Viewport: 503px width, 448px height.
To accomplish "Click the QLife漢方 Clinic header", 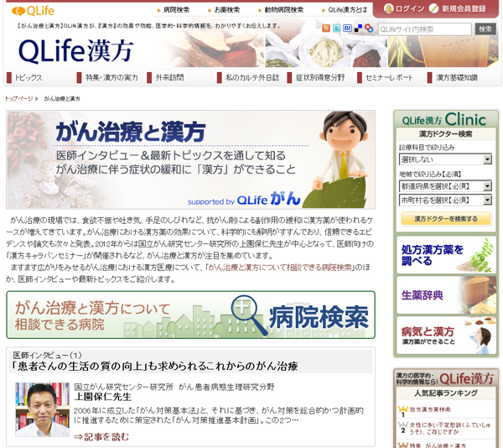I will tap(444, 120).
